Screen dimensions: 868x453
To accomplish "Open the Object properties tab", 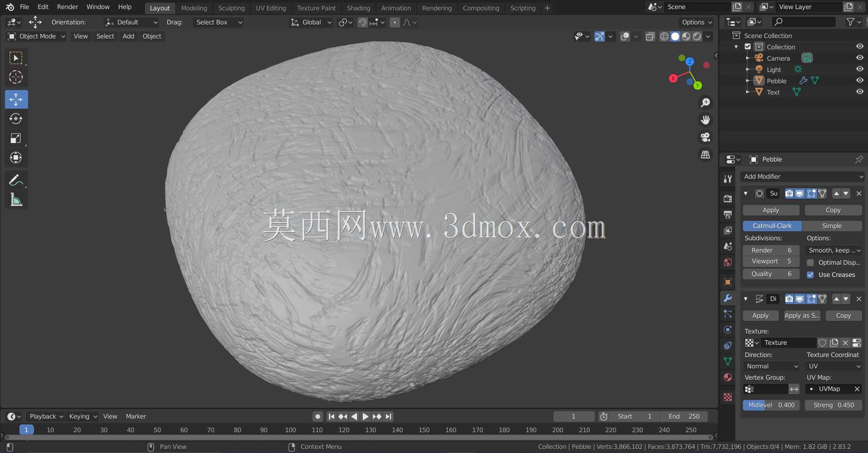I will (728, 282).
